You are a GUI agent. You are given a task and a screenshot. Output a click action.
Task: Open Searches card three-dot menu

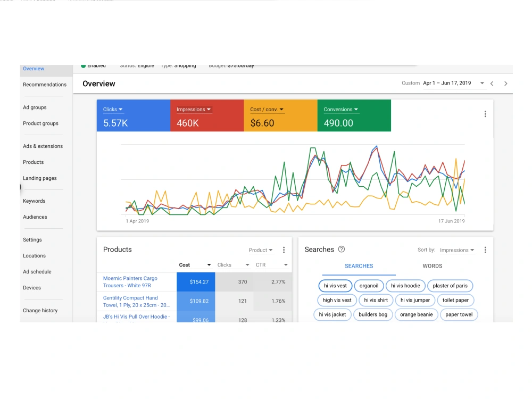(x=485, y=250)
